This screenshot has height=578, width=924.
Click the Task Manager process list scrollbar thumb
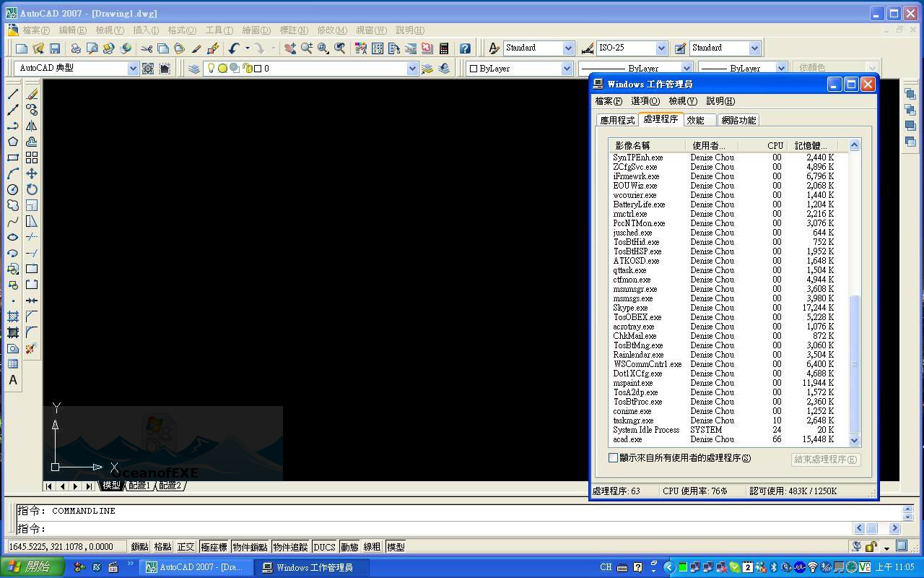[855, 363]
